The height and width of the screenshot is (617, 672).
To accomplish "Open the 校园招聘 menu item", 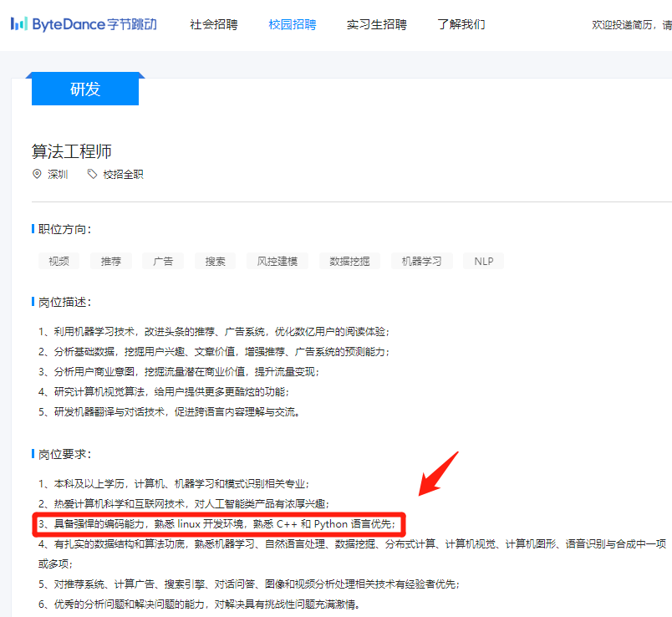I will point(293,24).
